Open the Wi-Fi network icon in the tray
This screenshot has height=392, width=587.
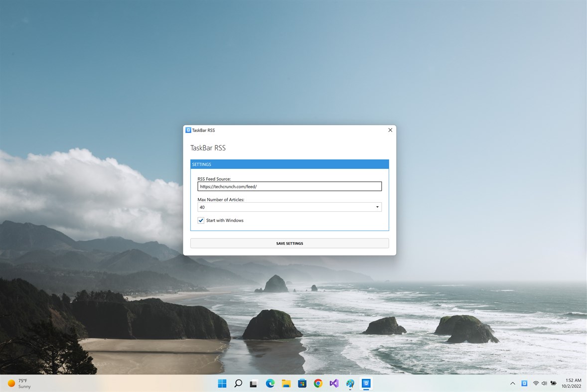(x=536, y=384)
